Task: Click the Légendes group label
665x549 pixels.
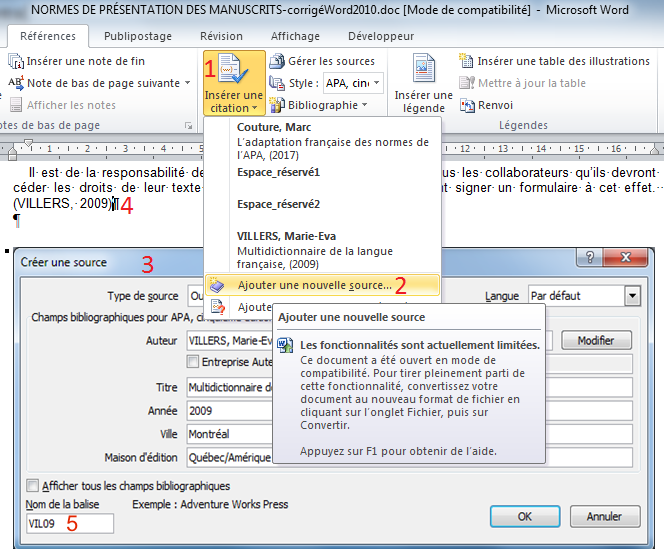Action: 523,125
